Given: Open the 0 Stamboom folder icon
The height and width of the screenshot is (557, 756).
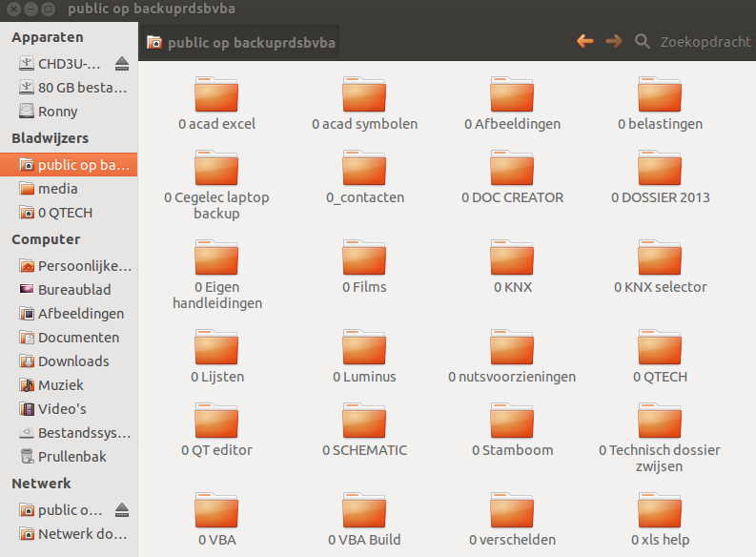Looking at the screenshot, I should (512, 422).
